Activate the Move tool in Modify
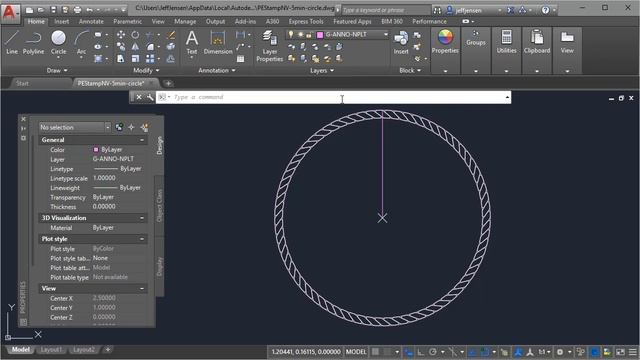This screenshot has height=360, width=640. click(x=121, y=35)
